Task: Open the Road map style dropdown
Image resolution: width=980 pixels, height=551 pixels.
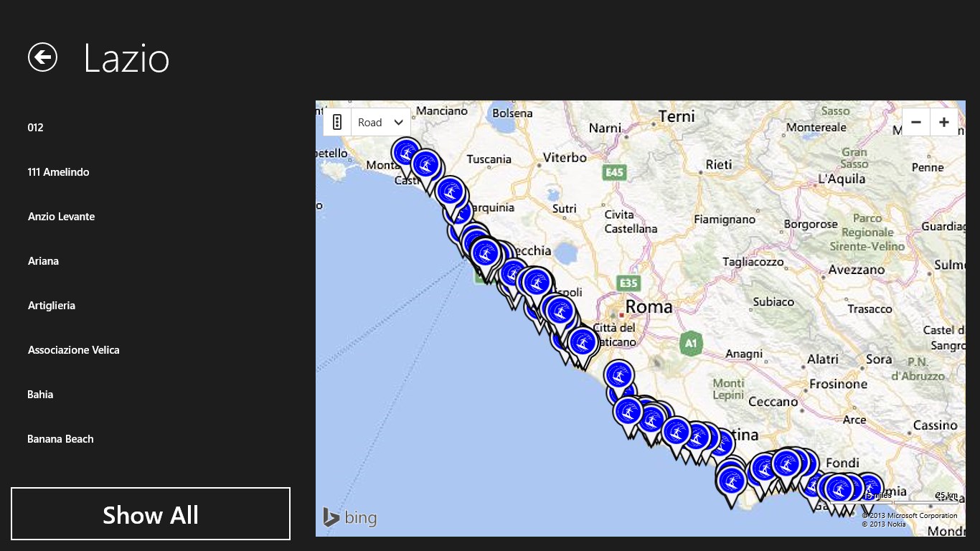Action: 381,122
